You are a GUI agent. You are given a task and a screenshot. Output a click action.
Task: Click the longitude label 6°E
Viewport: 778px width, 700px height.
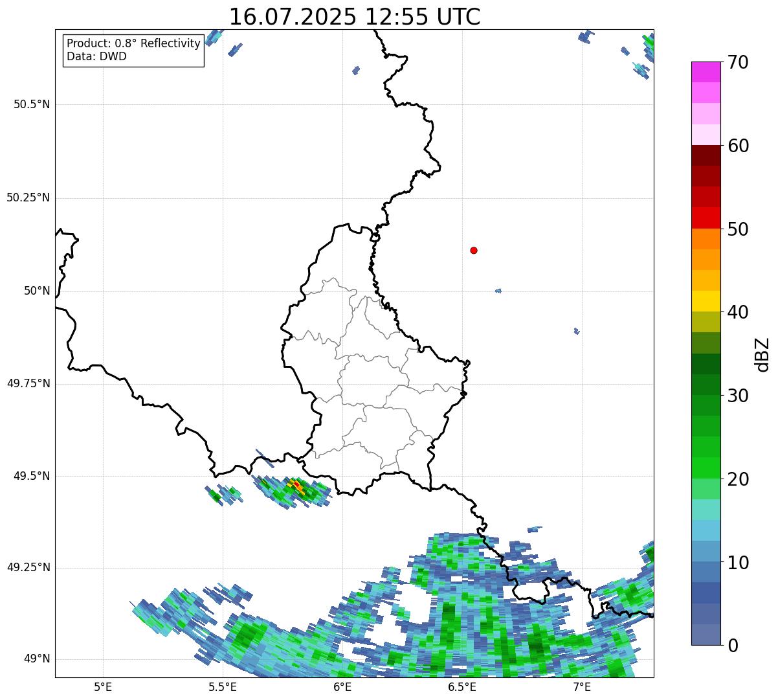342,687
